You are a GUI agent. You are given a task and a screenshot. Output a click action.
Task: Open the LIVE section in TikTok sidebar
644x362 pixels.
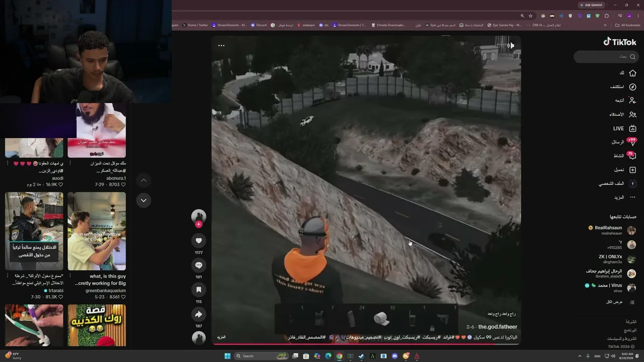click(624, 129)
